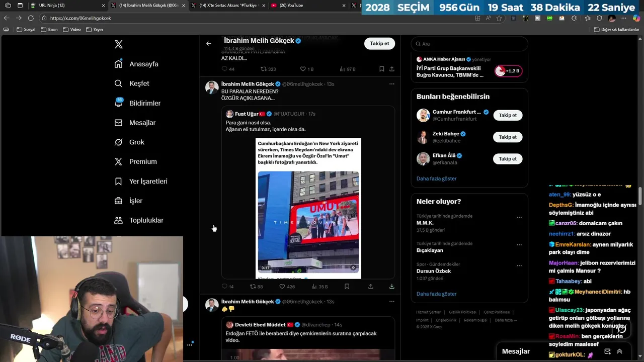Mute or unmute the Times Square video
Viewport: 644px width, 362px height.
click(x=353, y=267)
